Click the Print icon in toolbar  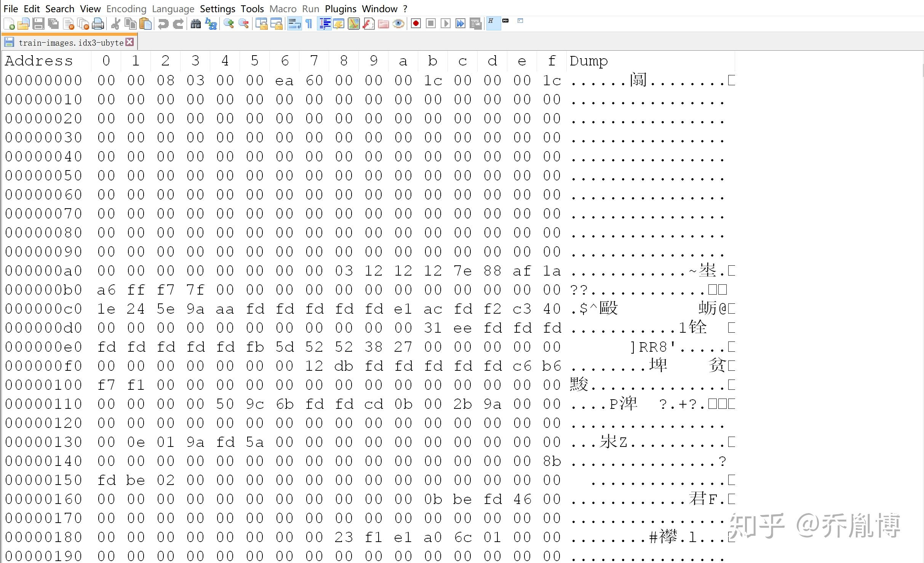coord(98,24)
